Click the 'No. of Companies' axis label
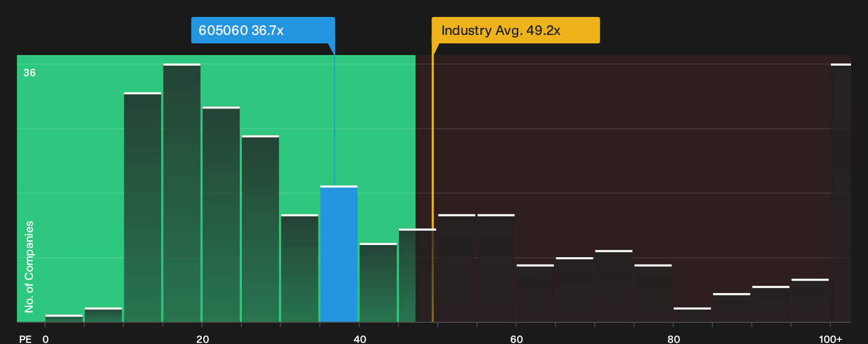Screen dimensions: 868x344 click(x=29, y=267)
